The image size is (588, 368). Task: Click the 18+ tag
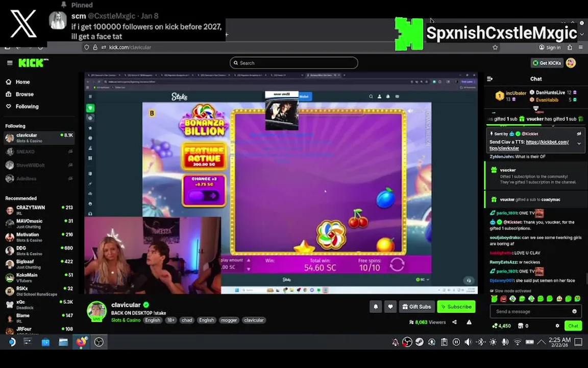pos(170,320)
